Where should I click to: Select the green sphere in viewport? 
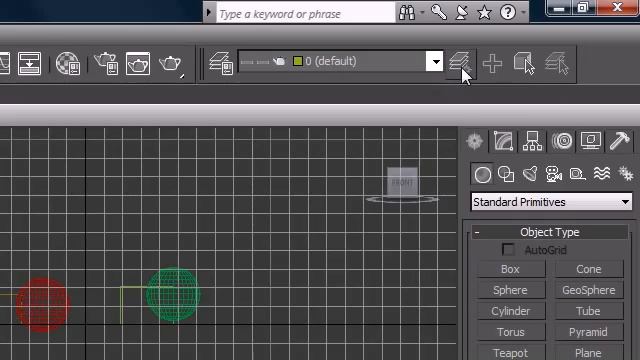[x=173, y=294]
